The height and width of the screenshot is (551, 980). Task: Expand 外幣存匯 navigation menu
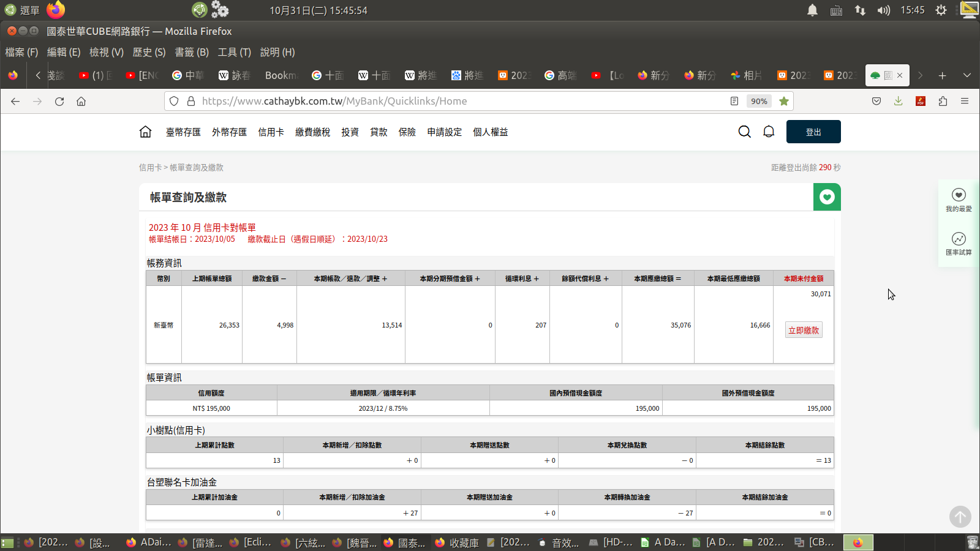pyautogui.click(x=229, y=132)
